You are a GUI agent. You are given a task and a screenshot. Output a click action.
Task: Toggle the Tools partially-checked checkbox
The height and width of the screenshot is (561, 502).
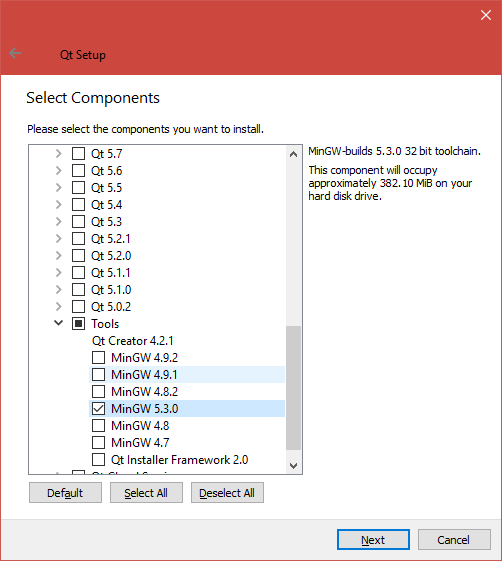78,323
